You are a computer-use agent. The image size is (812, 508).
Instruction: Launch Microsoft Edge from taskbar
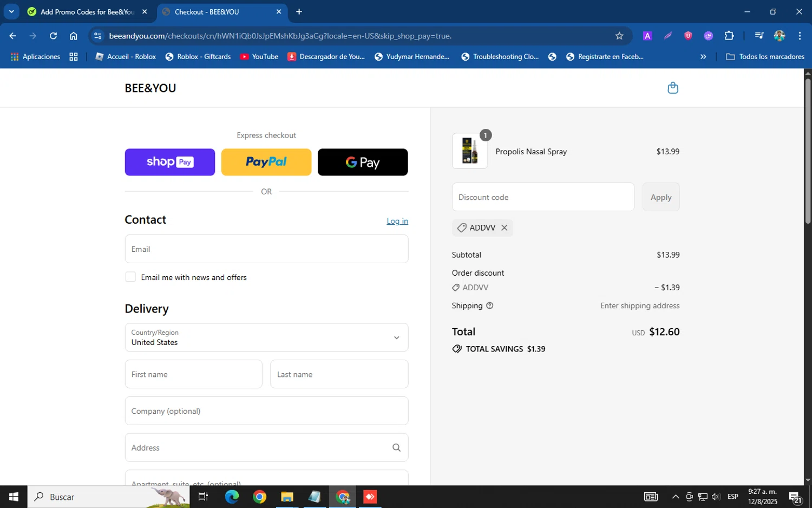coord(232,497)
